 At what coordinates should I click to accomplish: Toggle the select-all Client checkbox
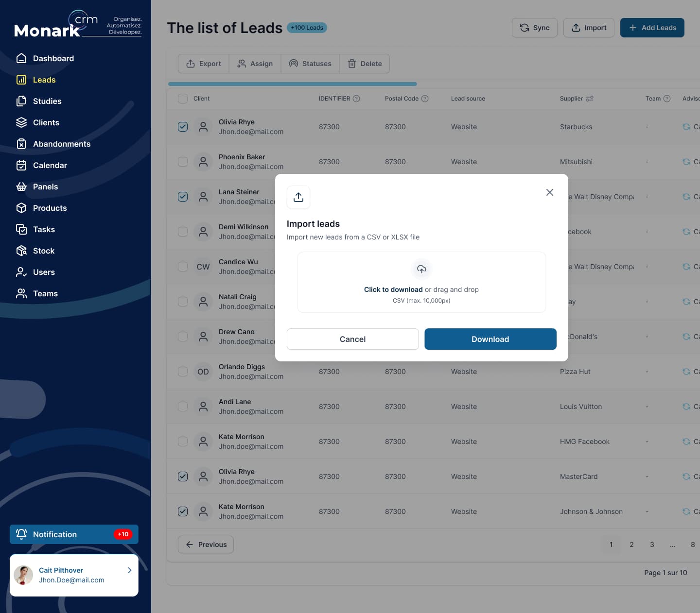pos(183,99)
